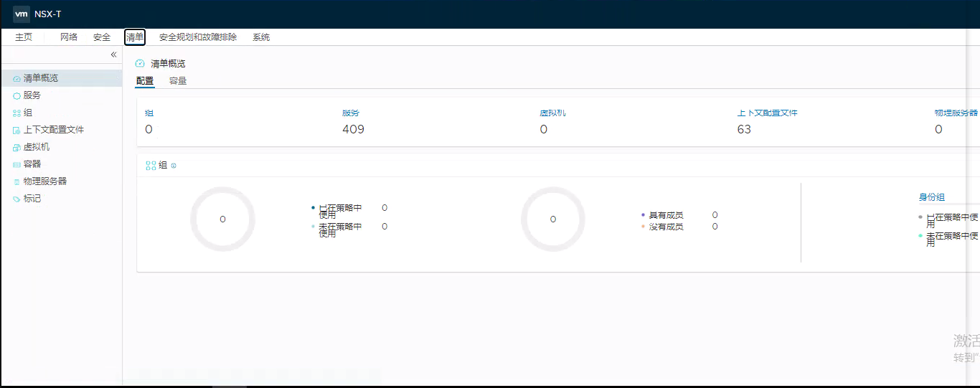The image size is (980, 388).
Task: Select the 配置 tab
Action: 145,81
